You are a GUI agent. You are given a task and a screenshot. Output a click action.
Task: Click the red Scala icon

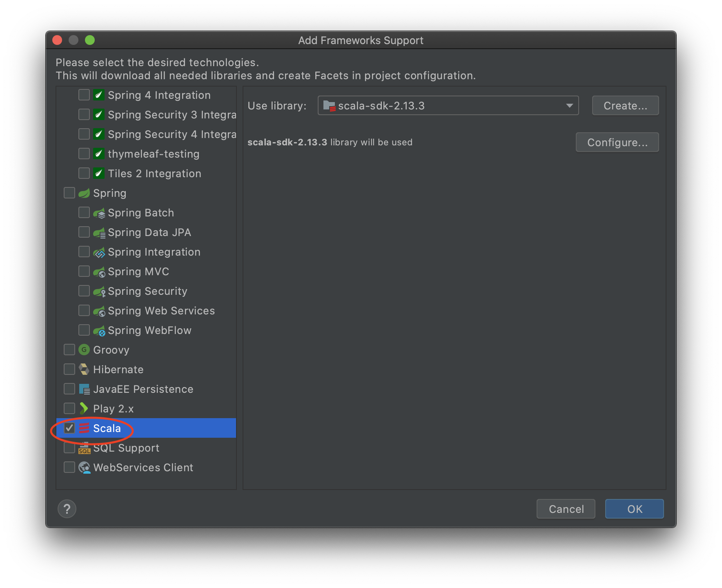pyautogui.click(x=84, y=428)
